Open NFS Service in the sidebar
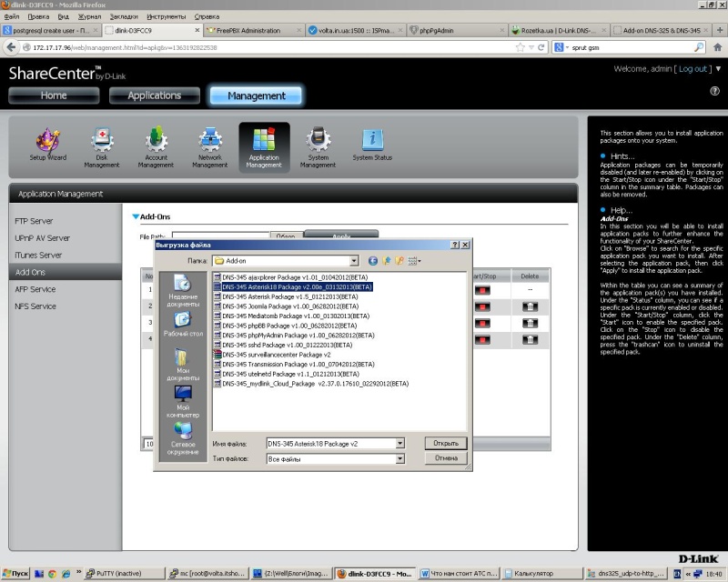 pyautogui.click(x=35, y=306)
